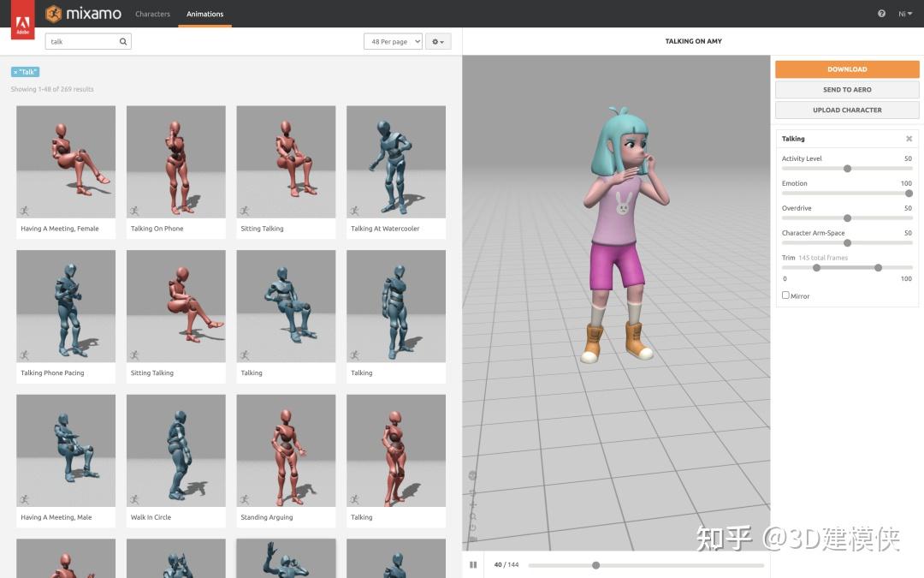
Task: Click the running-figure icon on Having A Meeting, Male
Action: coord(25,499)
